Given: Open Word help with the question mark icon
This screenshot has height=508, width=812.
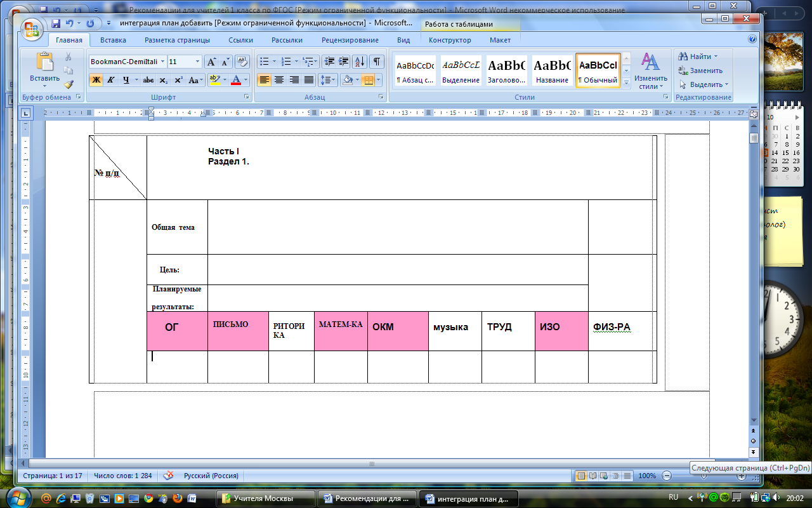Looking at the screenshot, I should 752,39.
